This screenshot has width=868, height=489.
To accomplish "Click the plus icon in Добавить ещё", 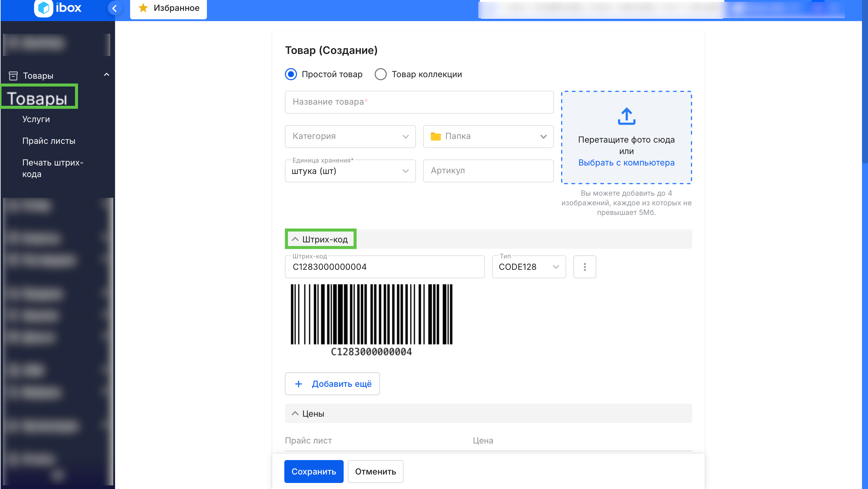I will click(298, 384).
